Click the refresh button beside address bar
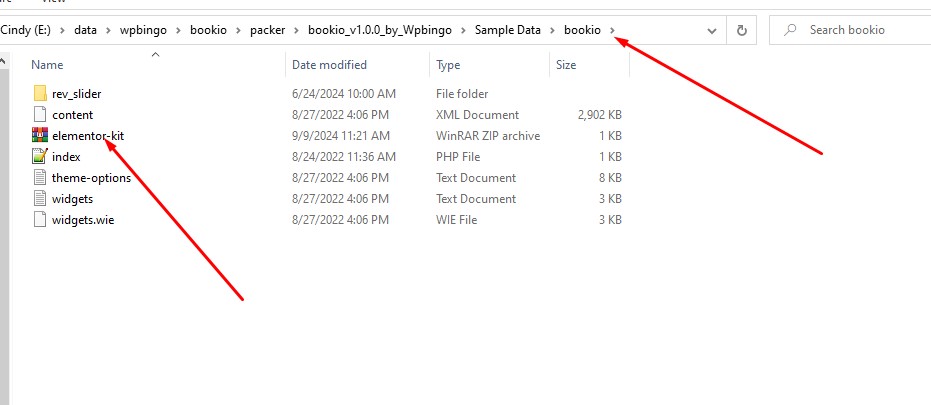The image size is (931, 405). (x=741, y=30)
